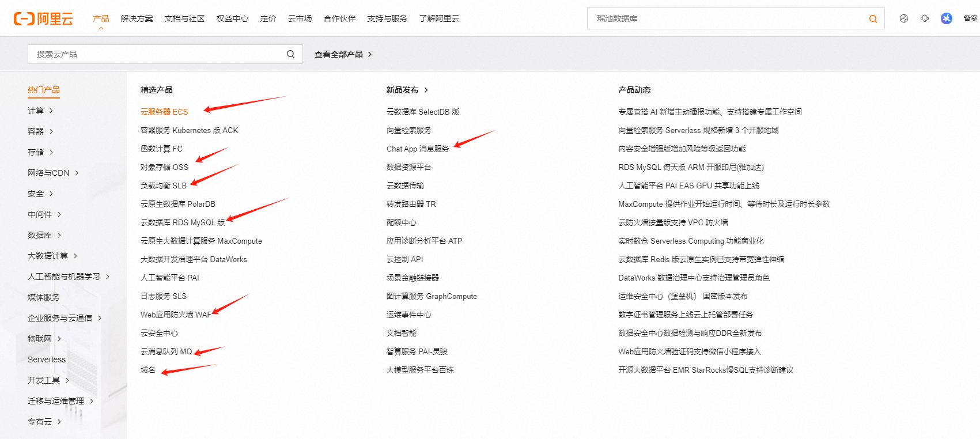Expand the 物联网 category chevron
980x439 pixels.
click(x=59, y=339)
